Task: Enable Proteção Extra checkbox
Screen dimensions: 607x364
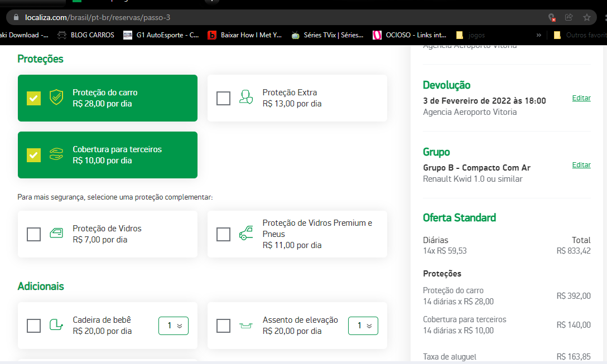Action: click(223, 98)
